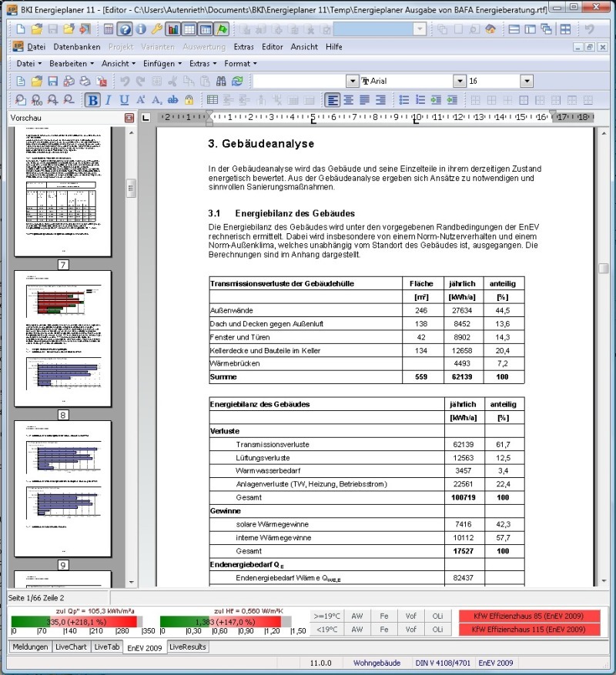Expand the empty style dropdown left of Arial
This screenshot has width=616, height=675.
coord(353,81)
